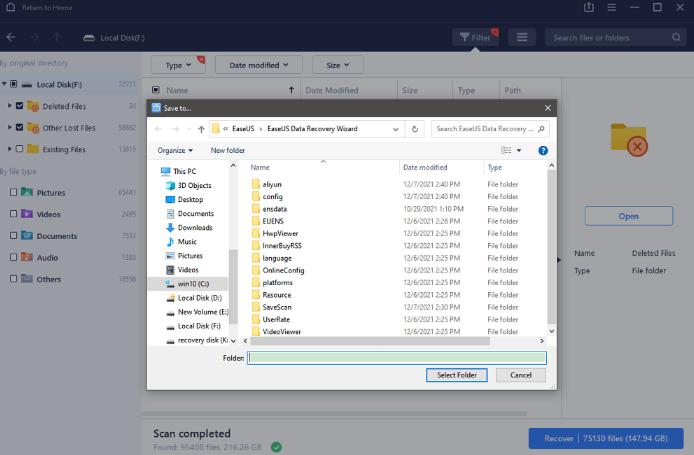Select the Audio category icon
Image resolution: width=694 pixels, height=455 pixels.
click(x=27, y=257)
